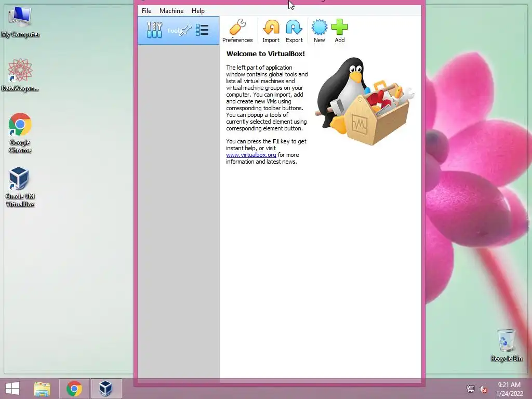This screenshot has height=399, width=532.
Task: Select the Recycle Bin icon
Action: coord(506,345)
